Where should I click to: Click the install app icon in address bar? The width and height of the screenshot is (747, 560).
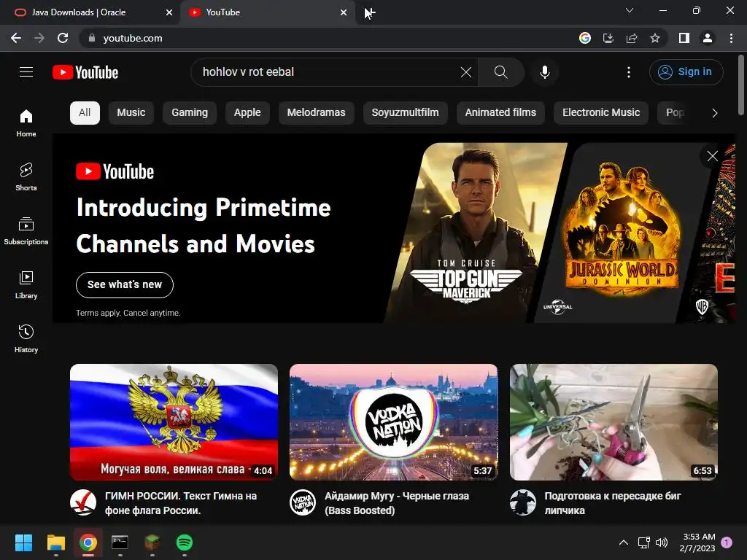pyautogui.click(x=608, y=38)
